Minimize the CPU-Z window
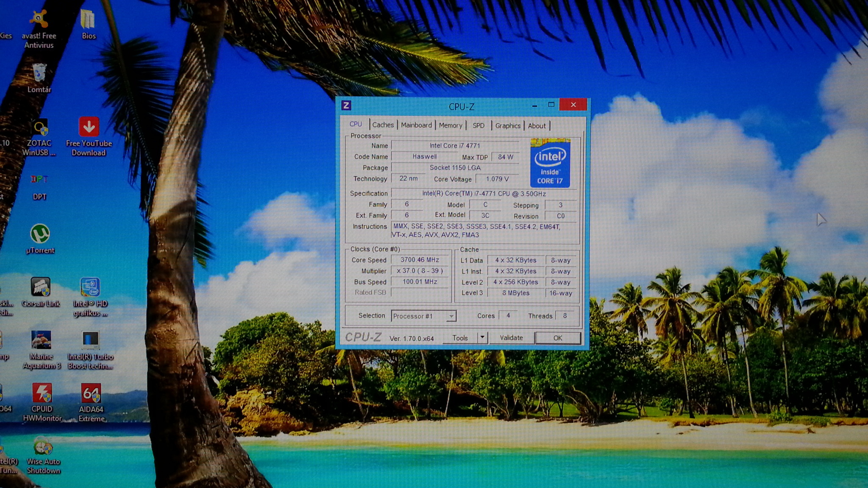Viewport: 868px width, 488px height. tap(535, 105)
